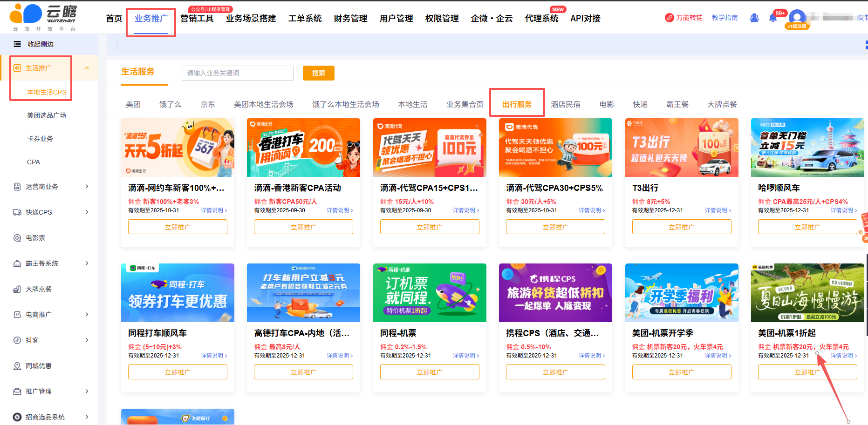Screen dimensions: 868x425
Task: Click the 推广管理 briefcase icon
Action: 17,391
